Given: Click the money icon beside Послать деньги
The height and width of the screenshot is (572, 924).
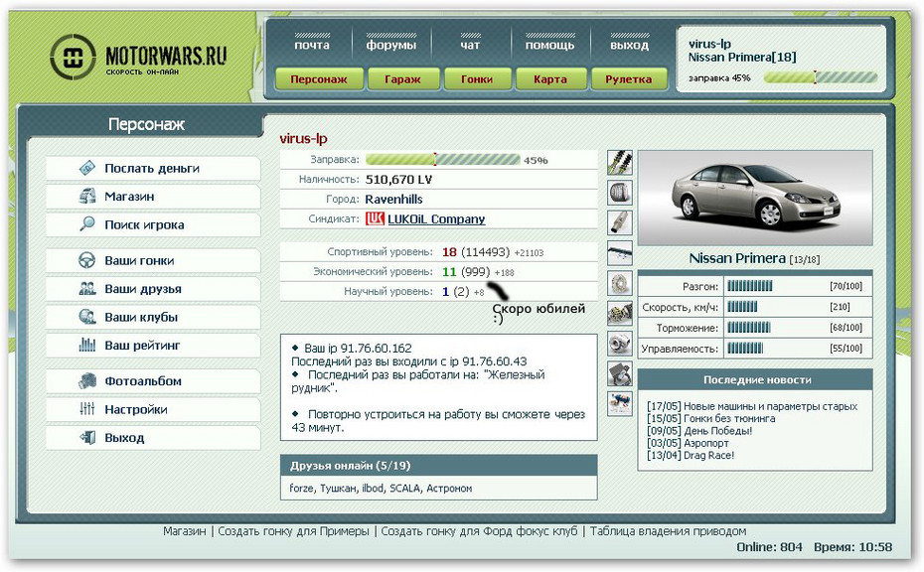Looking at the screenshot, I should 87,168.
